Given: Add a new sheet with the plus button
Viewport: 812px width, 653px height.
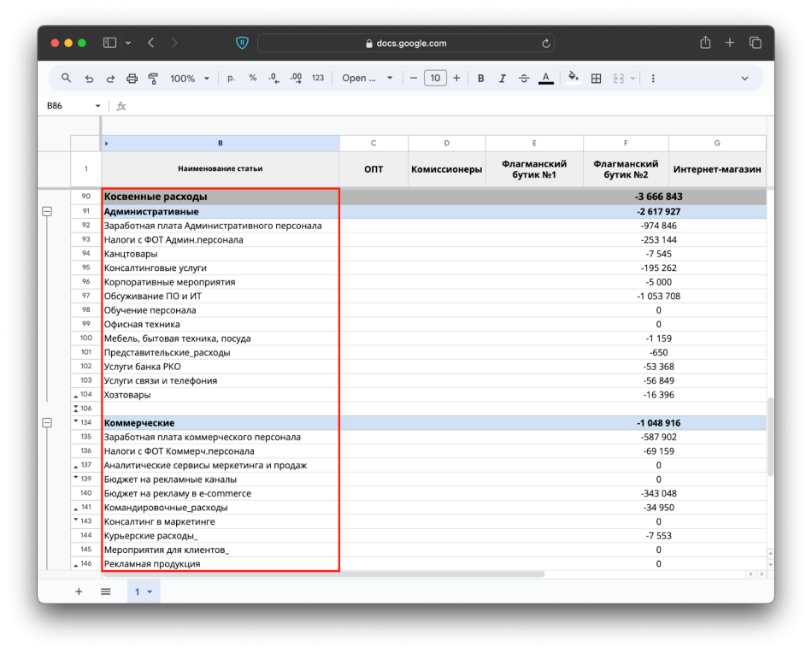Looking at the screenshot, I should (x=79, y=591).
